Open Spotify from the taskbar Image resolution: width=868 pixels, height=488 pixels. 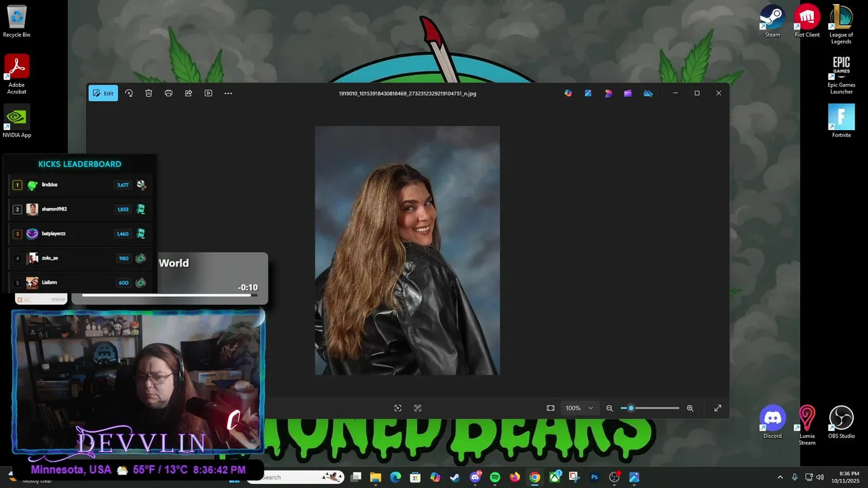click(x=495, y=477)
